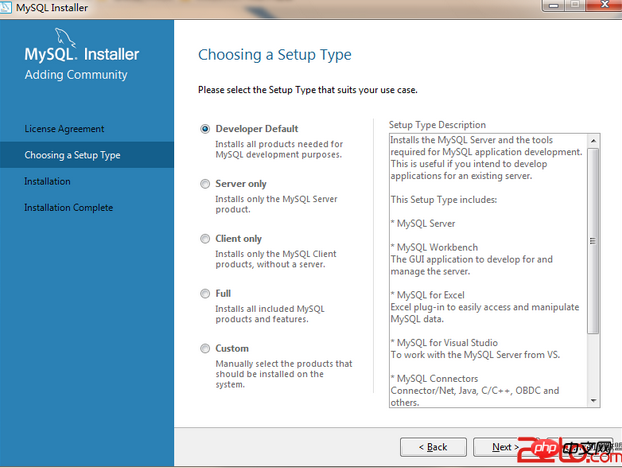Click 'Manually select the products' description
Image resolution: width=622 pixels, height=468 pixels.
284,374
